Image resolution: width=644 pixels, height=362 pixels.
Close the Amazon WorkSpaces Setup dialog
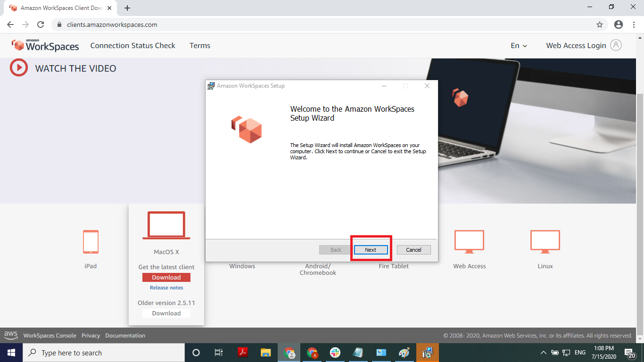pyautogui.click(x=427, y=86)
